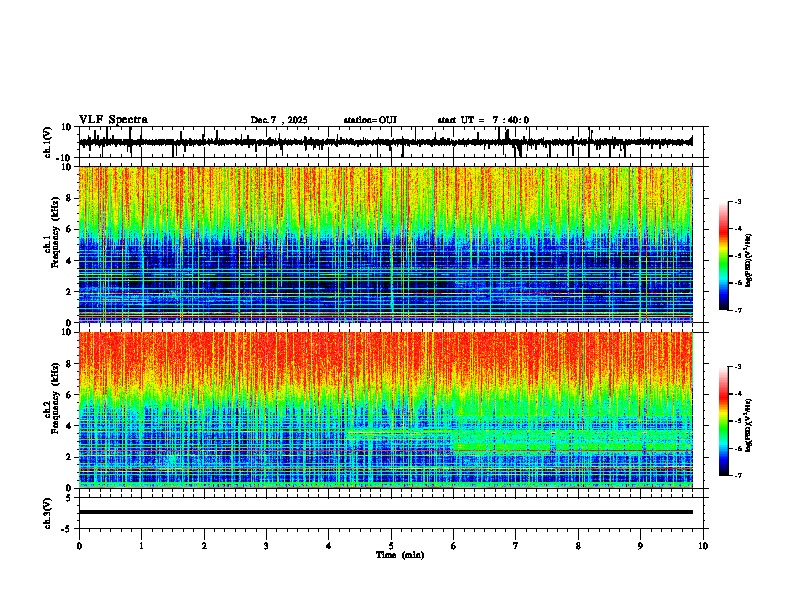
Task: Click time axis tick label '7'
Action: (x=516, y=546)
